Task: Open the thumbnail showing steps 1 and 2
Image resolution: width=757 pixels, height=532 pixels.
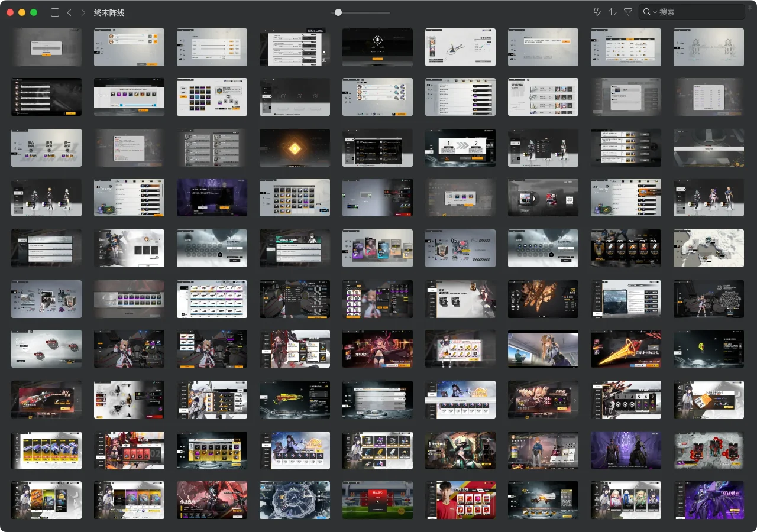Action: pyautogui.click(x=460, y=148)
